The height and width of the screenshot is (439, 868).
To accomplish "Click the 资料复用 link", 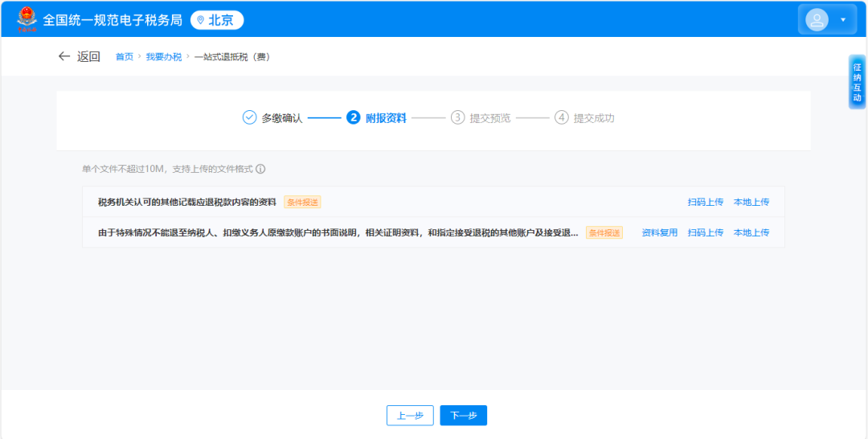I will point(659,232).
